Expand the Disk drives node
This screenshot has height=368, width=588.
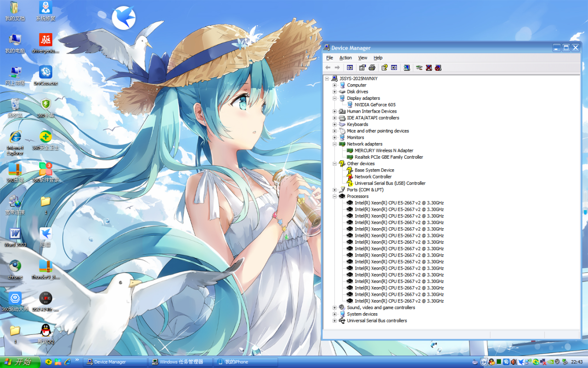335,92
